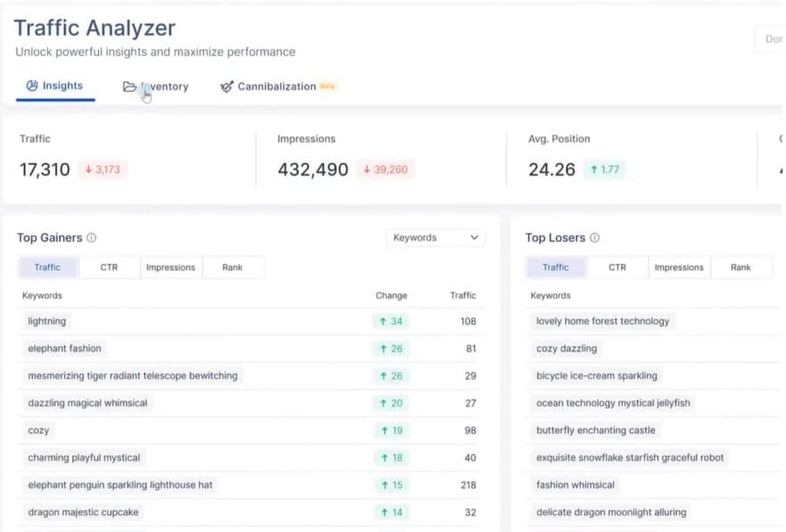Screen dimensions: 786x532
Task: Click the 'lightning' keyword row
Action: tap(47, 321)
